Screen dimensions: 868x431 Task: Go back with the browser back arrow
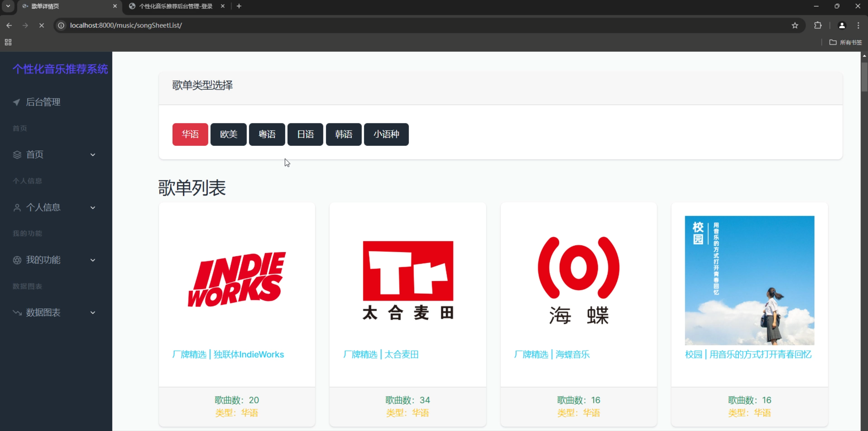(9, 25)
